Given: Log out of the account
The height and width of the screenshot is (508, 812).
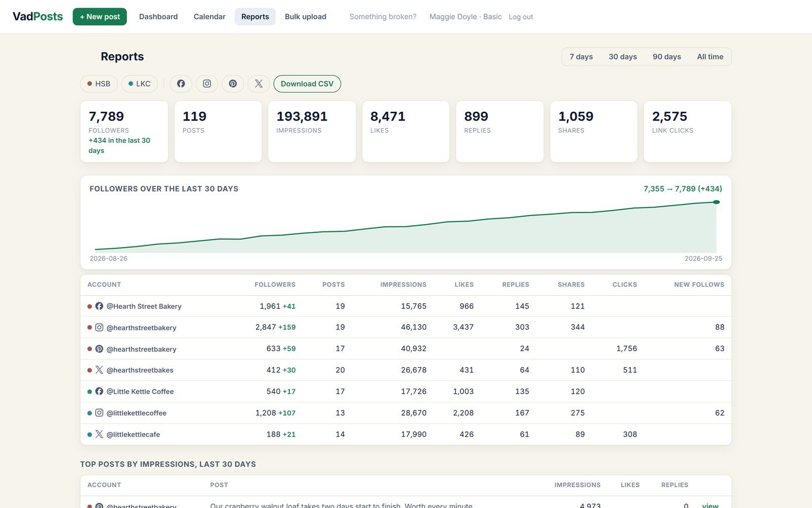Looking at the screenshot, I should (521, 17).
